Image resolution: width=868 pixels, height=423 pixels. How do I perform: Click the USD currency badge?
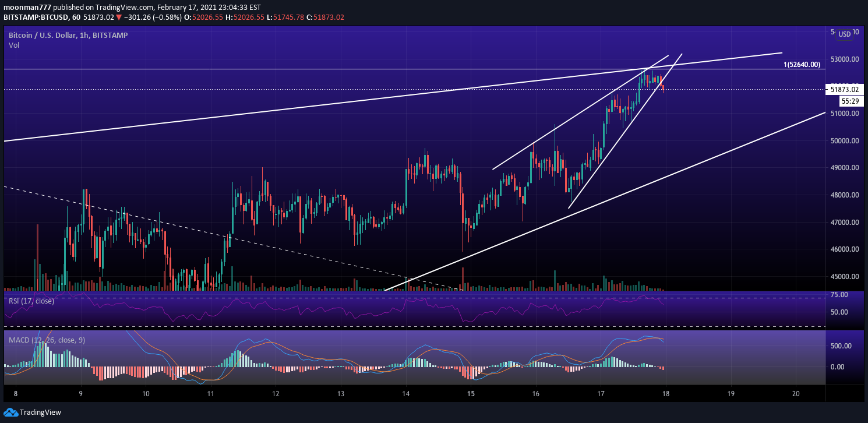[844, 35]
